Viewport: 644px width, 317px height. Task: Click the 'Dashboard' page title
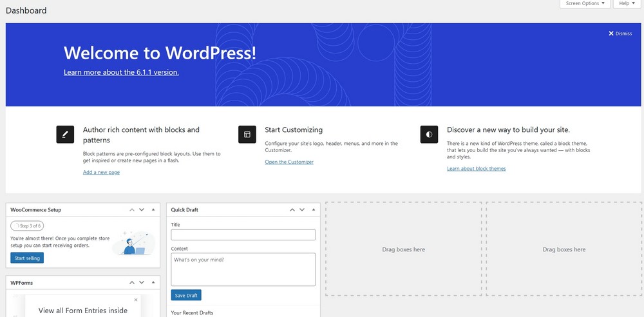tap(26, 11)
